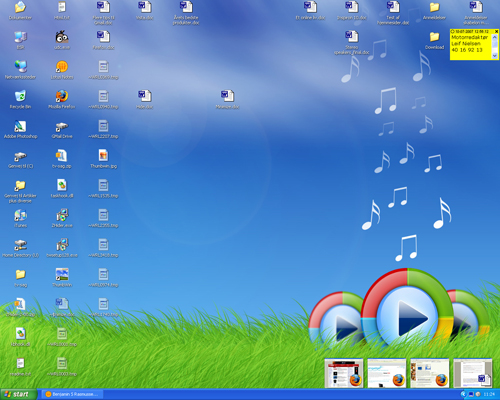Launch the iTunes shortcut
The width and height of the screenshot is (500, 400).
coord(20,215)
